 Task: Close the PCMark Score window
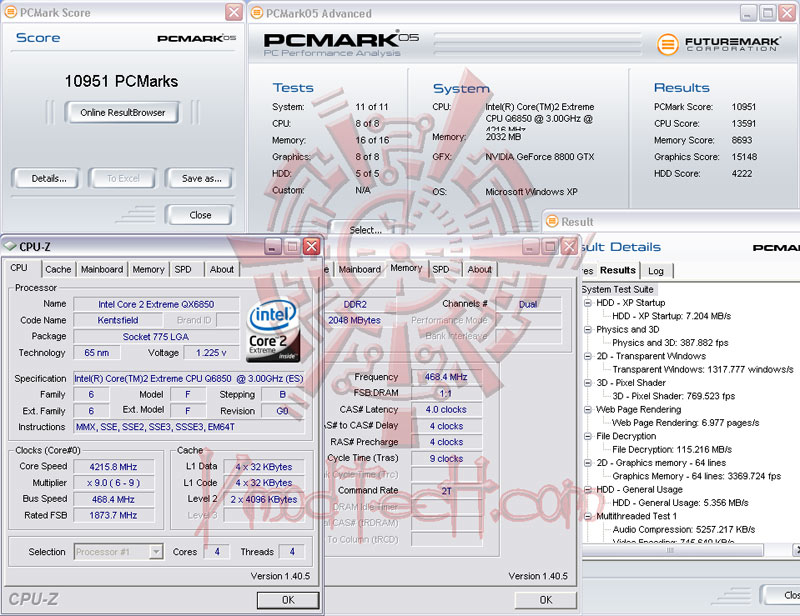(234, 12)
